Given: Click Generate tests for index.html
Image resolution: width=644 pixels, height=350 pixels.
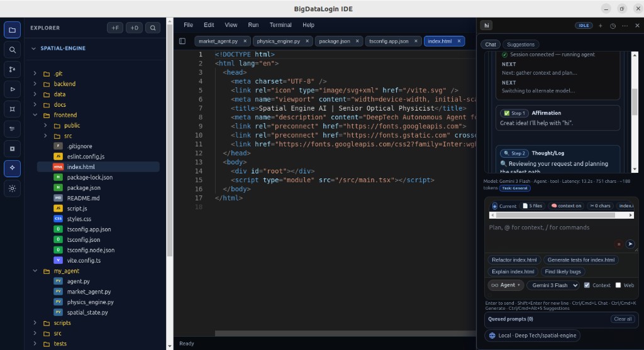Looking at the screenshot, I should (x=580, y=260).
